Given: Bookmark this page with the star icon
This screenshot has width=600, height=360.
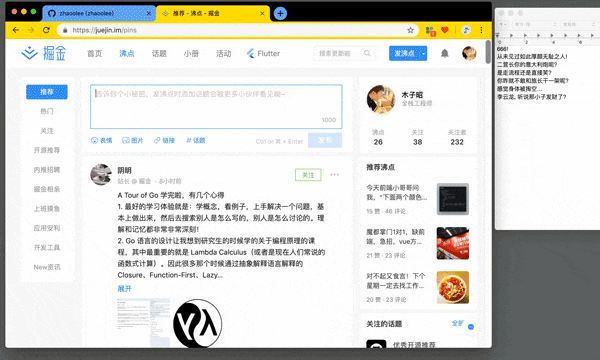Looking at the screenshot, I should [x=410, y=30].
